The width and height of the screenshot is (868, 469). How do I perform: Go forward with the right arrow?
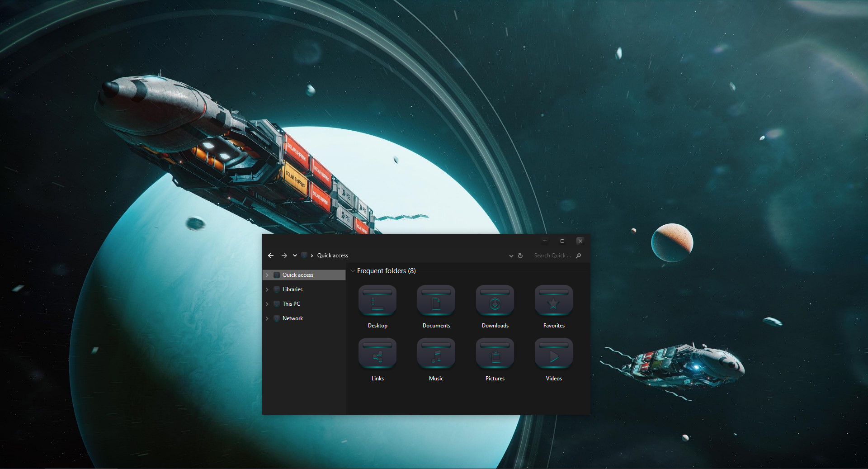point(284,256)
